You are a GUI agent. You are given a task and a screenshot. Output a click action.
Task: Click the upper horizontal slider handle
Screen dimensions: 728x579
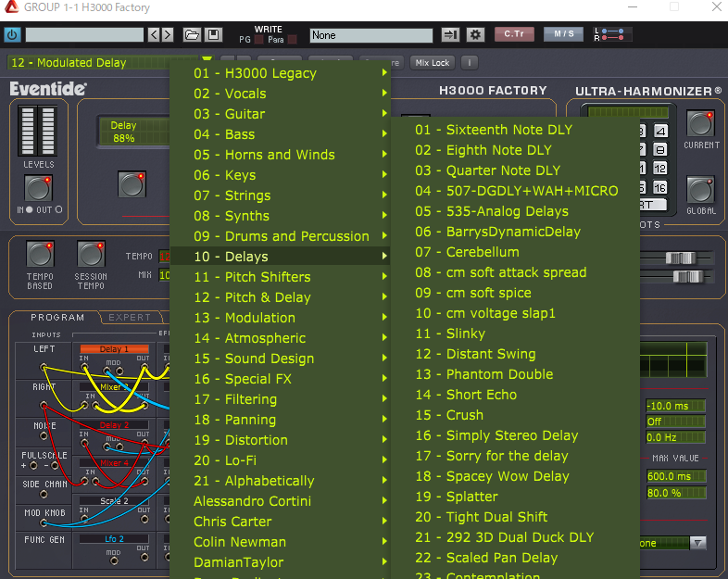[680, 258]
